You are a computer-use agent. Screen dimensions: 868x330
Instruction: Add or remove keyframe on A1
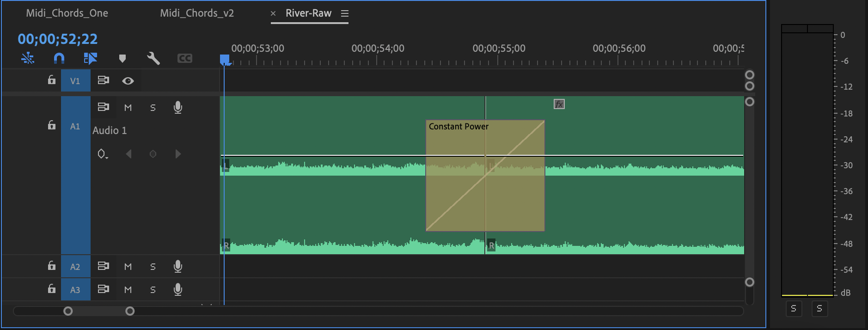153,154
